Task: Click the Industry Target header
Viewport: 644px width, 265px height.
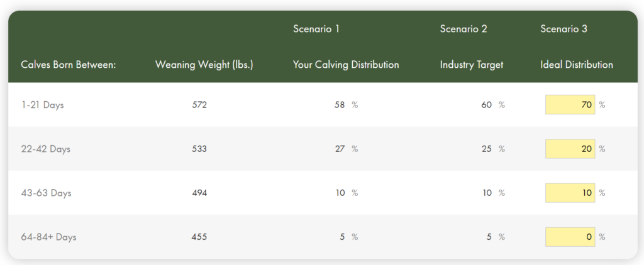Action: (x=472, y=65)
